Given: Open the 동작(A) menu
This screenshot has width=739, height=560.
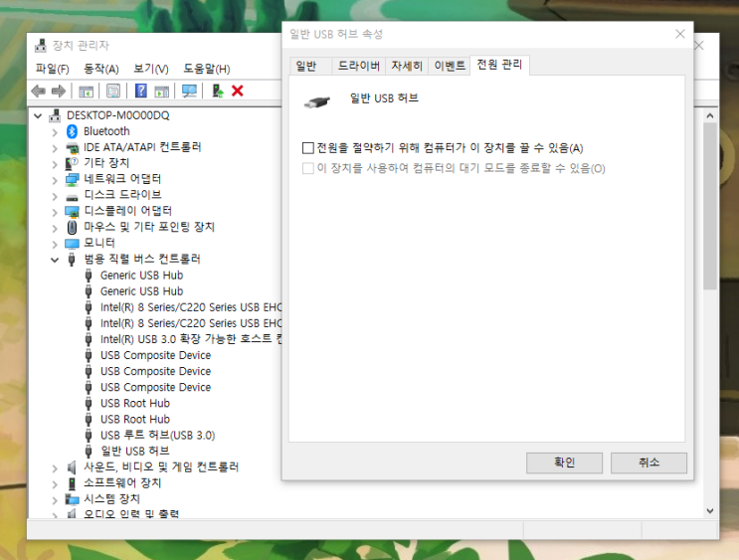Looking at the screenshot, I should pyautogui.click(x=101, y=70).
